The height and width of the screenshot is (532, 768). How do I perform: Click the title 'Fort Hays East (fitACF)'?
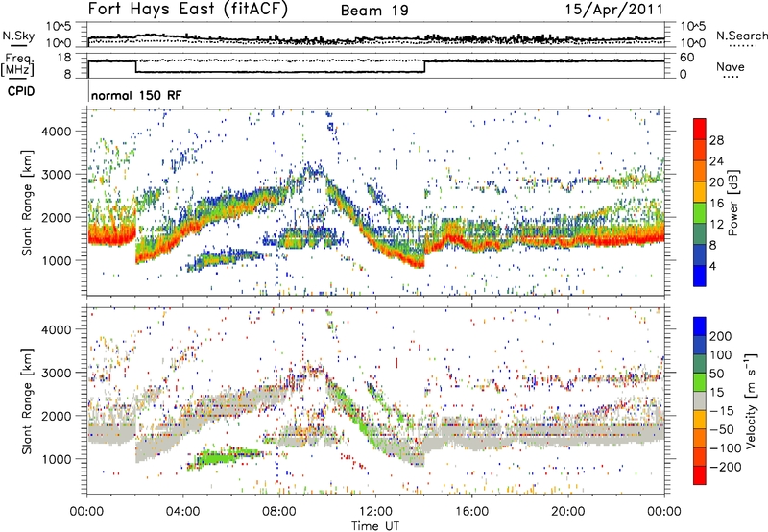click(188, 9)
